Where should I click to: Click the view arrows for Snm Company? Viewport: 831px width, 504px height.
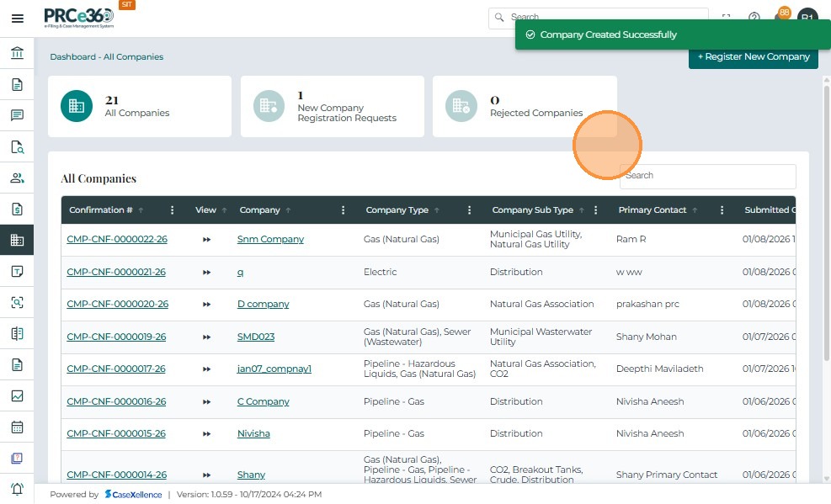(x=206, y=240)
